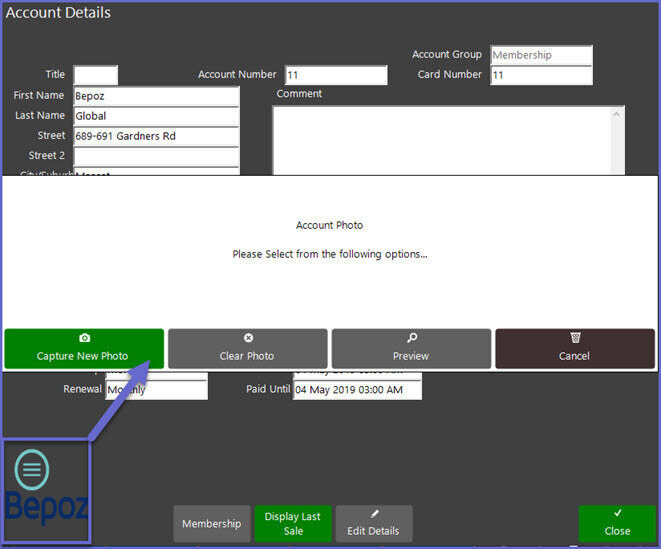
Task: Click the empty Street 2 field
Action: pyautogui.click(x=156, y=156)
